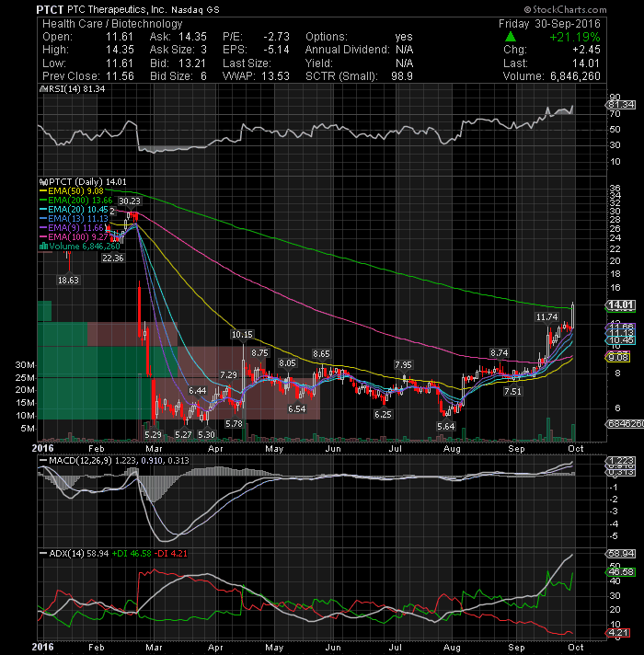Click the green '+DI 46.58' label
This screenshot has height=655, width=644.
tap(132, 554)
